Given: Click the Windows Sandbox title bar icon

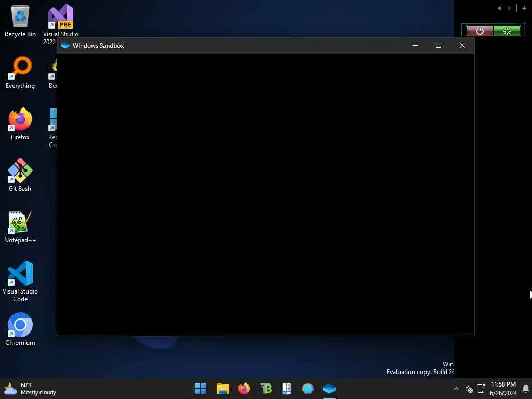Looking at the screenshot, I should [x=65, y=46].
